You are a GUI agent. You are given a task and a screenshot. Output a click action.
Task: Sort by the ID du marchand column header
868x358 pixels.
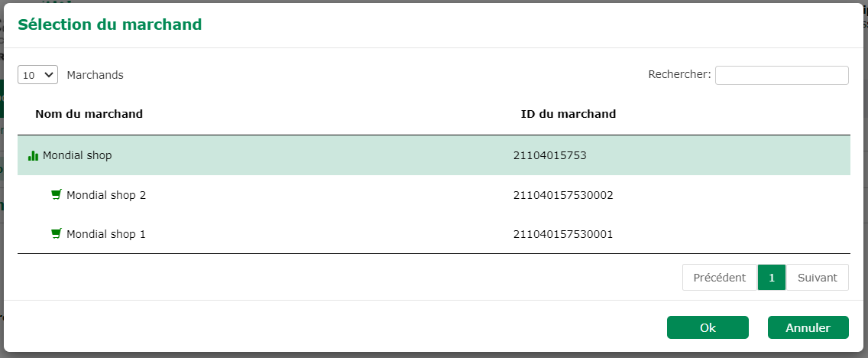(568, 114)
